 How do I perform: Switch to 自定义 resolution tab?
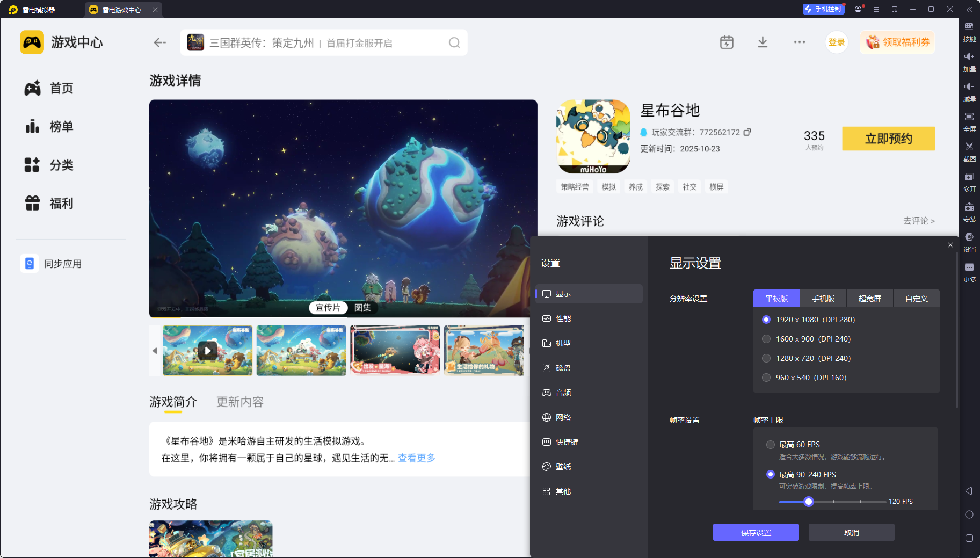917,299
